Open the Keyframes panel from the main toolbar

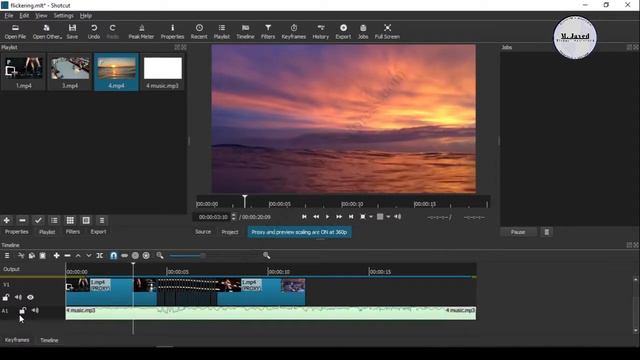[x=294, y=31]
